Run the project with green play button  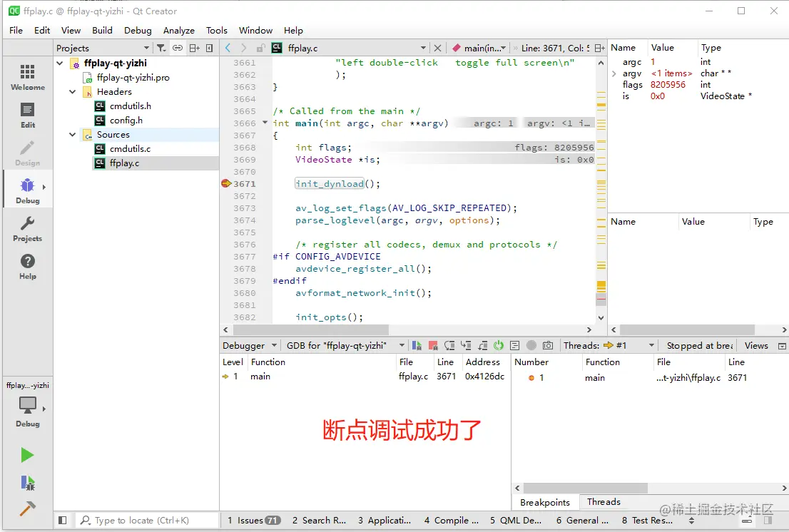27,455
